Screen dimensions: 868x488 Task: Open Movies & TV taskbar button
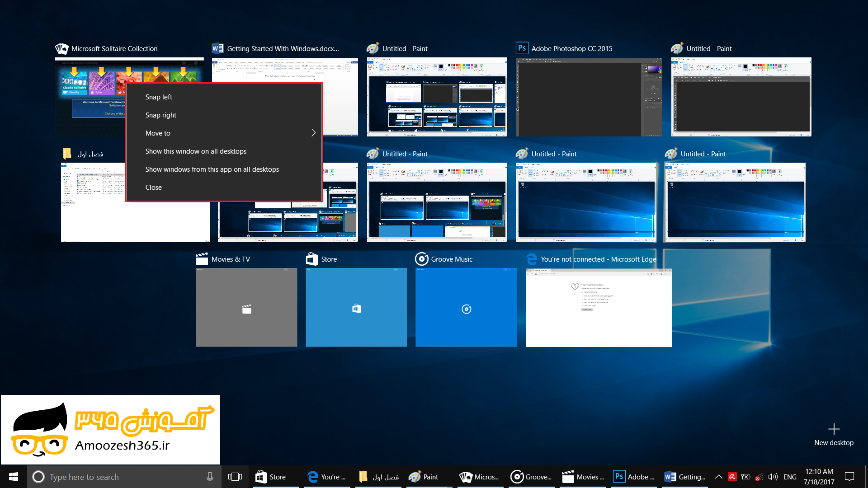pyautogui.click(x=583, y=477)
